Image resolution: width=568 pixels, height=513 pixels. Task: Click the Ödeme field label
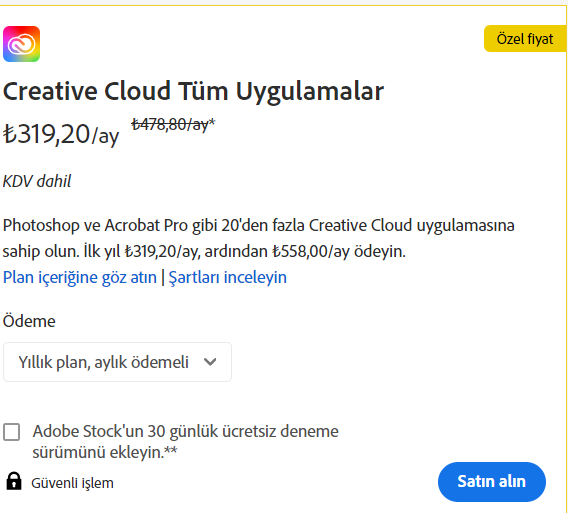29,321
